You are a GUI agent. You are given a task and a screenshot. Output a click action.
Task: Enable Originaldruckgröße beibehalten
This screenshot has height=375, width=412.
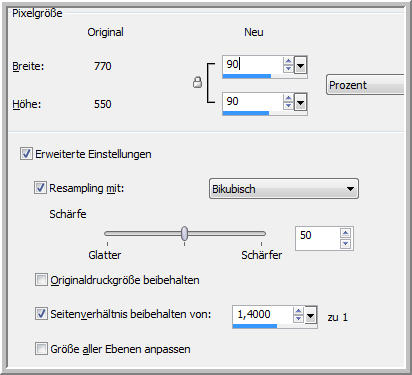[x=41, y=280]
